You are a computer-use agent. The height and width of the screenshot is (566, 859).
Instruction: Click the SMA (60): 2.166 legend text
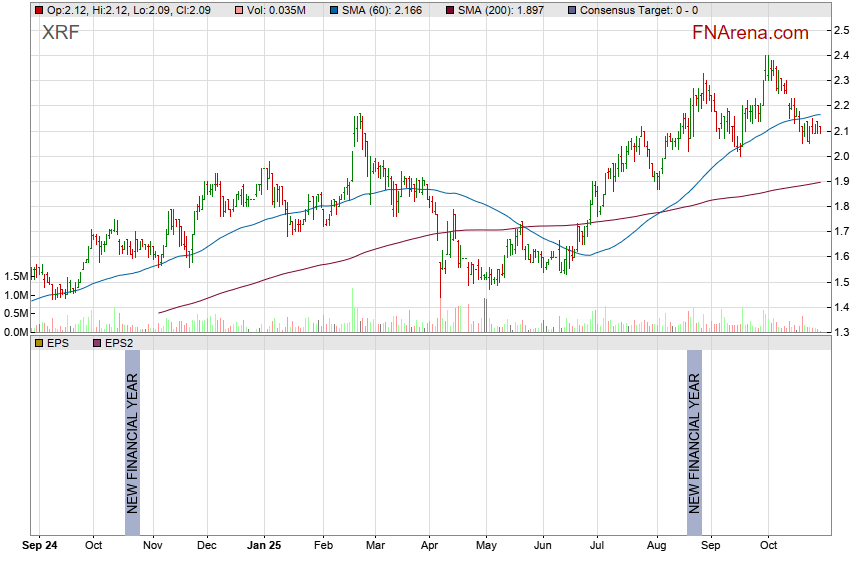(385, 10)
